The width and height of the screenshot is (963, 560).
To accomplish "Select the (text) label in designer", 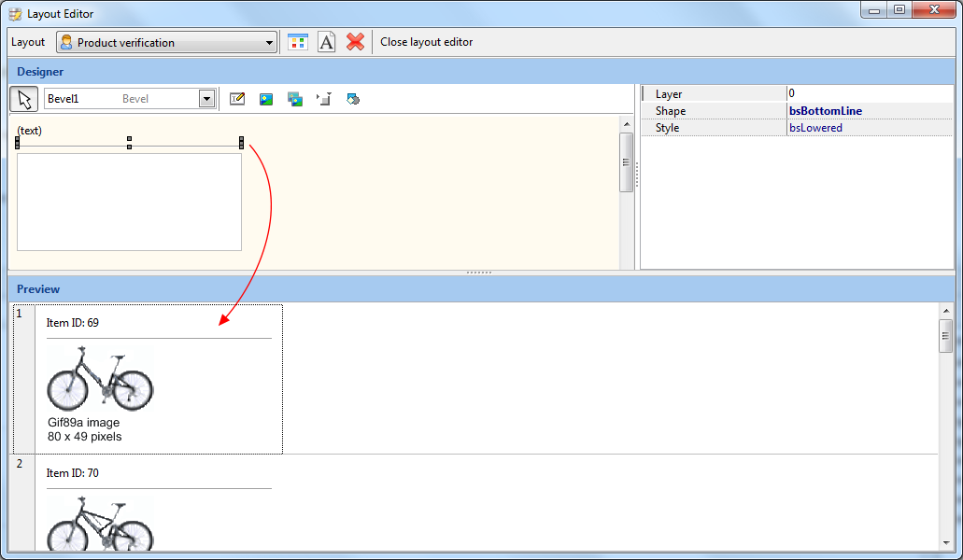I will click(30, 131).
